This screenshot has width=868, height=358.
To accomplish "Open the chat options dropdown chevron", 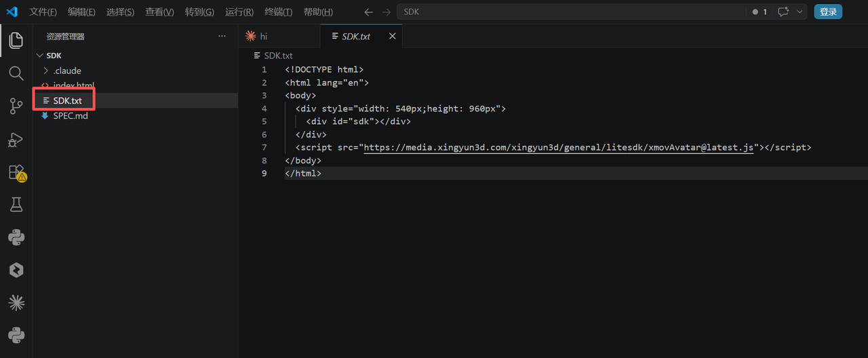I will click(800, 12).
